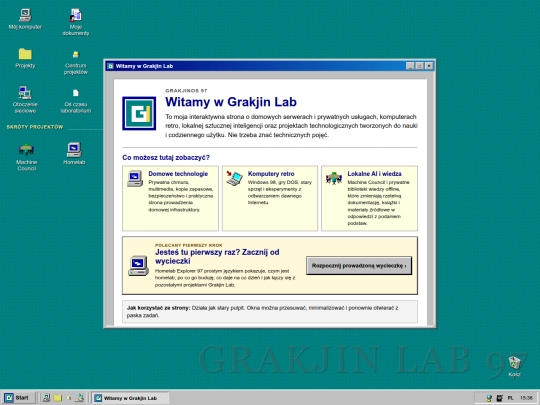Click the Domowe technologie card computer icon
The width and height of the screenshot is (540, 405).
coord(135,178)
